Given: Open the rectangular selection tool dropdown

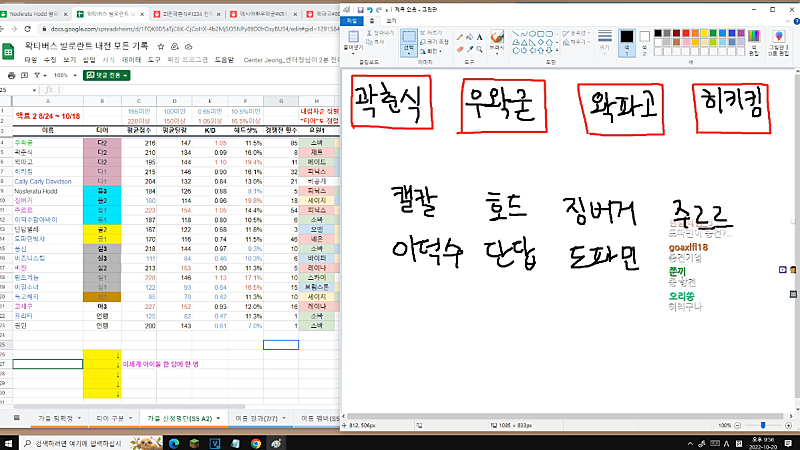Looking at the screenshot, I should [407, 56].
